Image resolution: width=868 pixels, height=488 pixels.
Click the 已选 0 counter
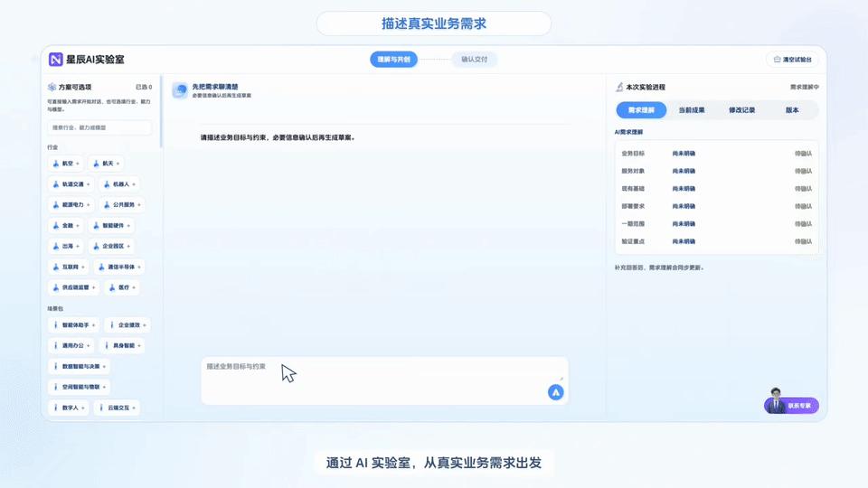coord(144,87)
